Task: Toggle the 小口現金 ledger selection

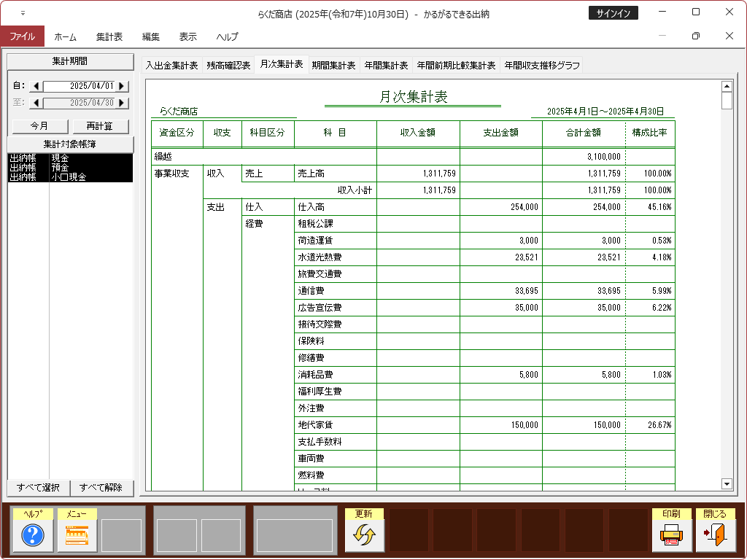Action: [x=70, y=176]
